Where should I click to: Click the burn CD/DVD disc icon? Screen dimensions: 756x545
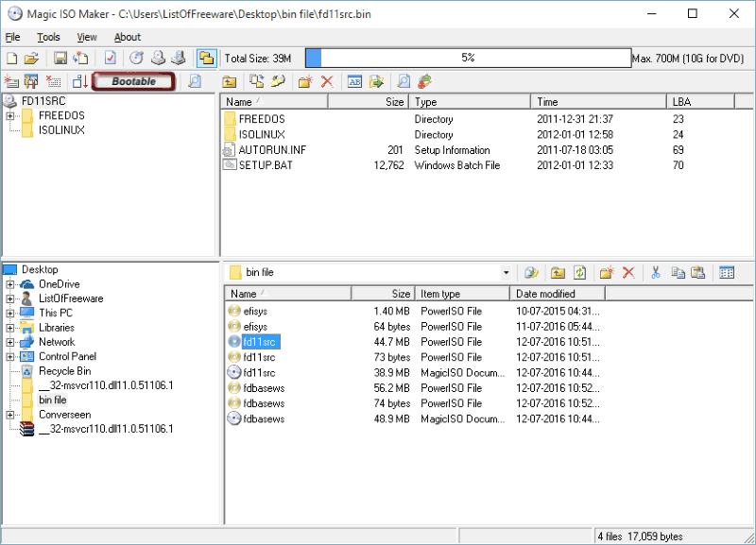[137, 59]
